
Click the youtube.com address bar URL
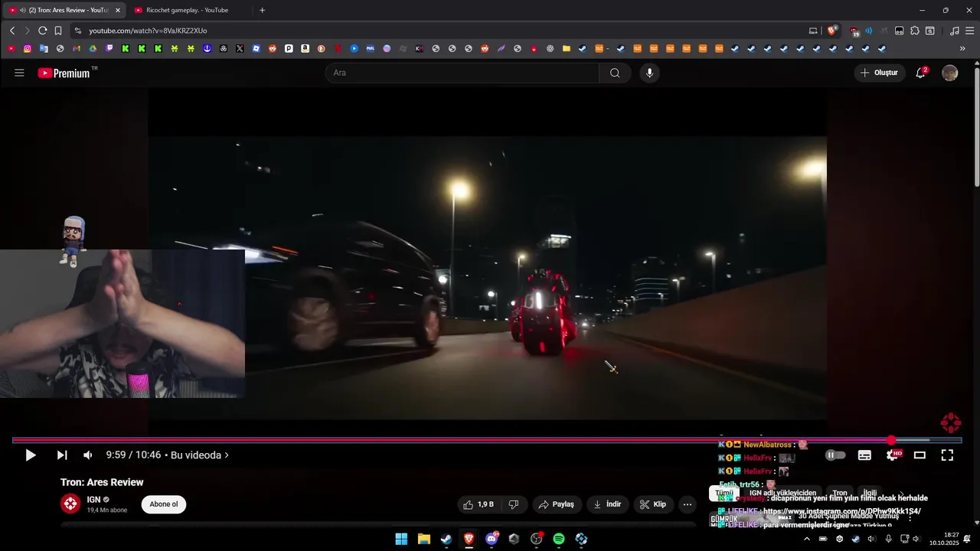pyautogui.click(x=148, y=31)
